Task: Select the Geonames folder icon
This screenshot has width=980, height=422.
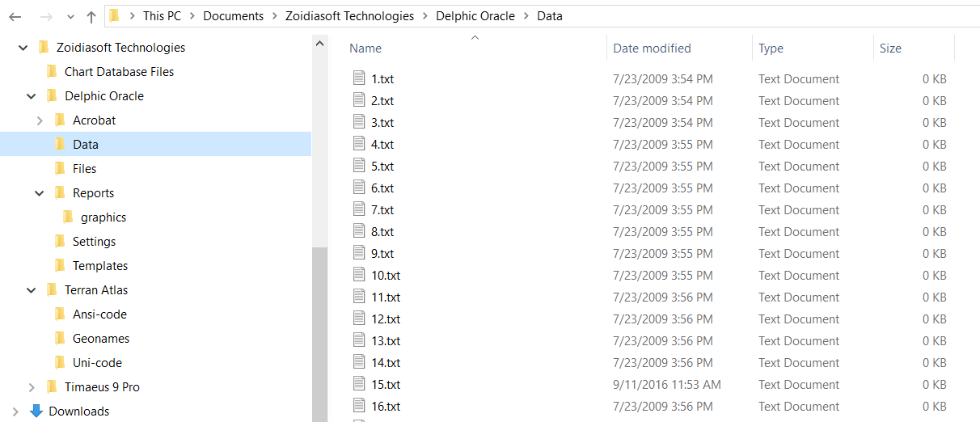Action: (60, 338)
